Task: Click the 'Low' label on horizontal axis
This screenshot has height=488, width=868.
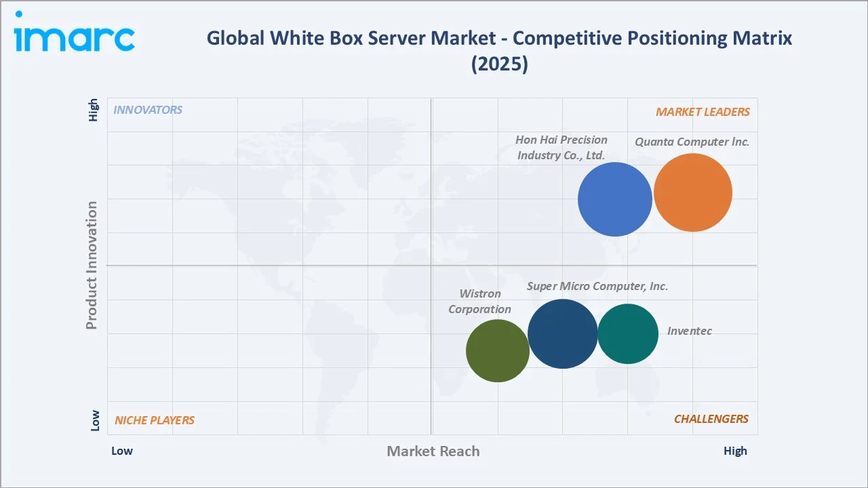Action: (122, 451)
